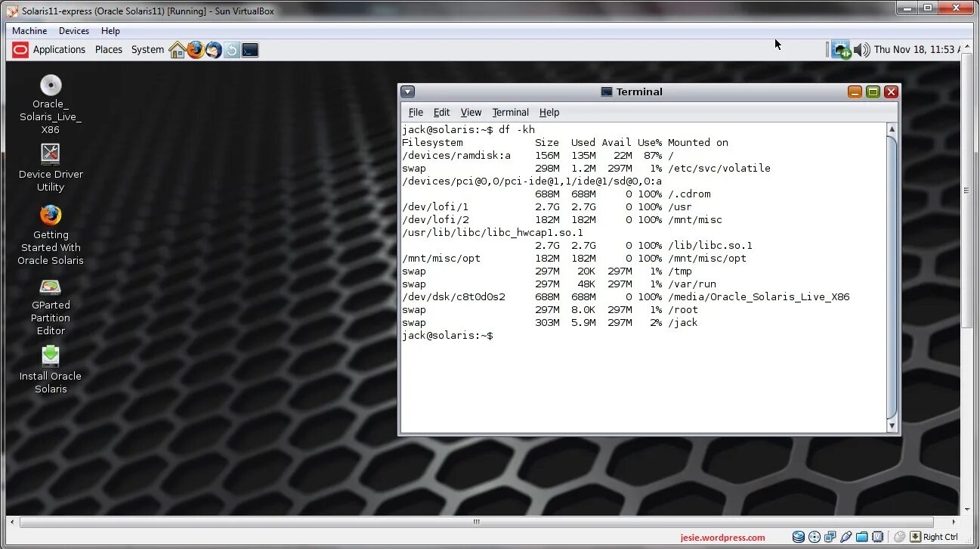Click VirtualBox mouse integration indicator
980x549 pixels.
point(899,537)
